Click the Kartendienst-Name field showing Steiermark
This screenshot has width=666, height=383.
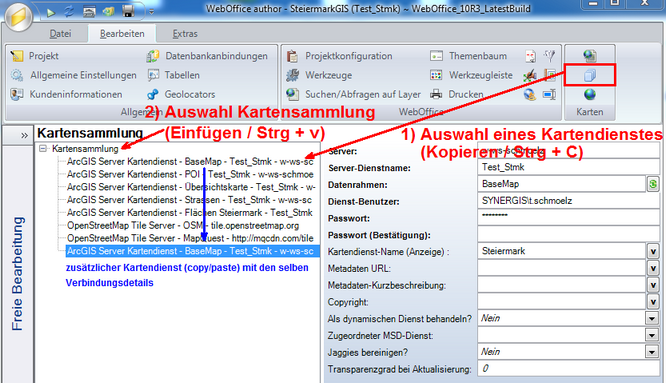(x=562, y=251)
